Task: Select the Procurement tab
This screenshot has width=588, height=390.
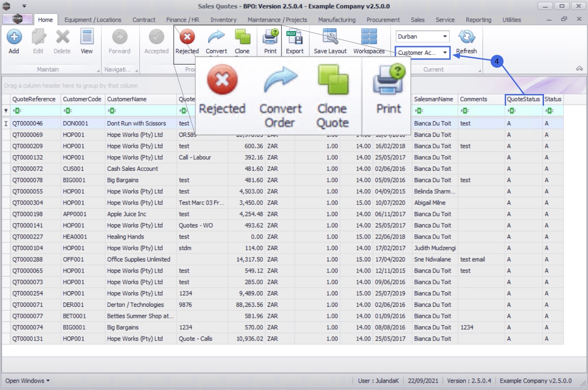Action: click(x=383, y=20)
